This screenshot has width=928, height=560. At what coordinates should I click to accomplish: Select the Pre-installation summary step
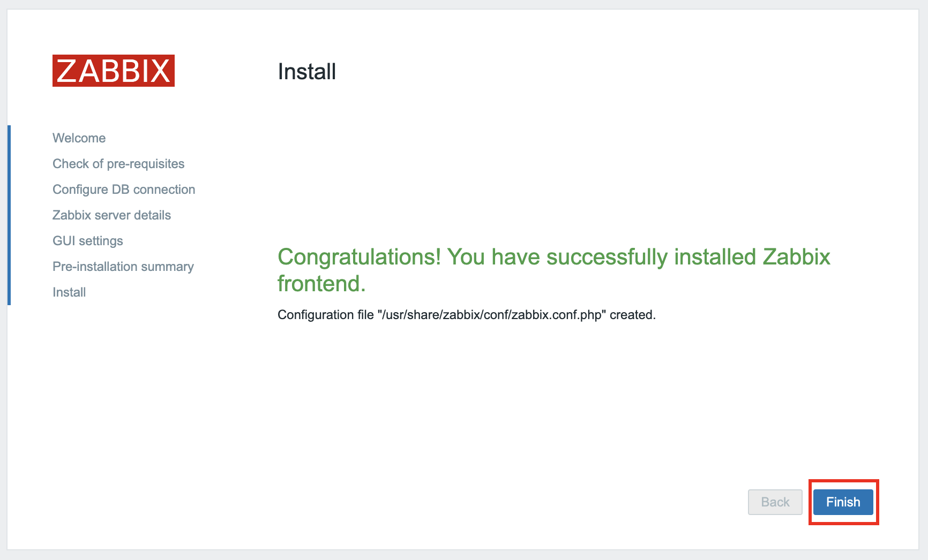pyautogui.click(x=123, y=267)
